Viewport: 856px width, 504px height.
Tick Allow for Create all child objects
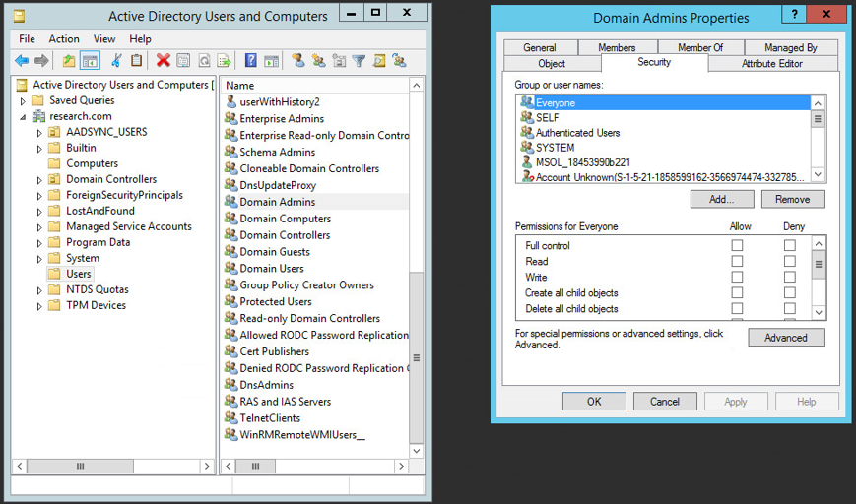[x=737, y=293]
